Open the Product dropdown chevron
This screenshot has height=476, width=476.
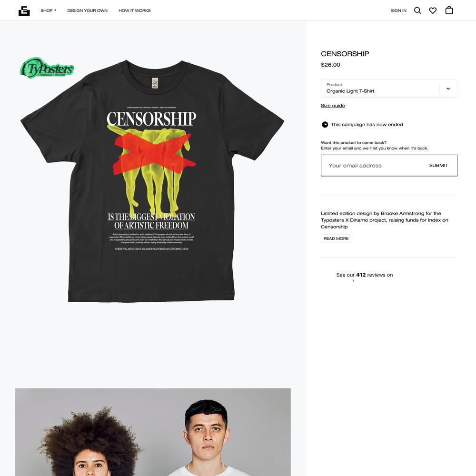[448, 89]
